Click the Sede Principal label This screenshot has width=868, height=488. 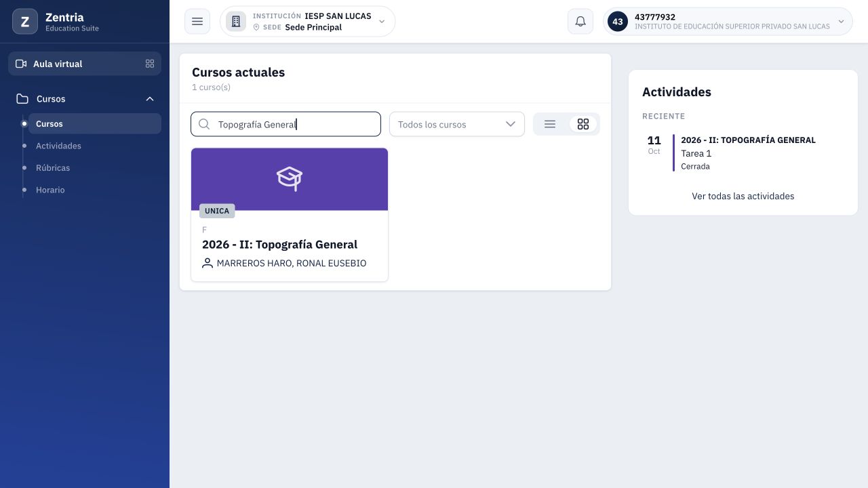313,27
